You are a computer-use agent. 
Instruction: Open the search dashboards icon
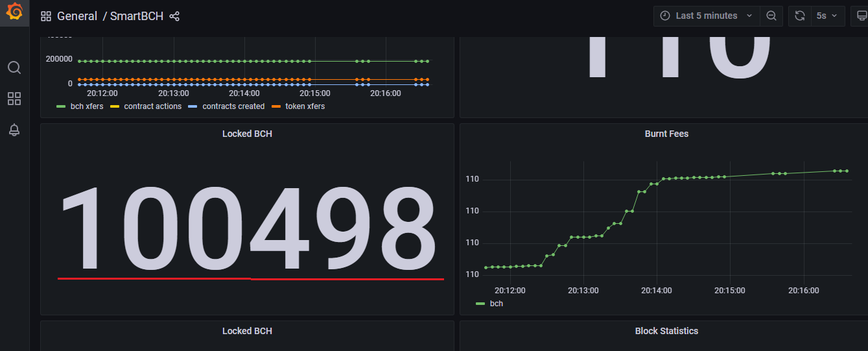(x=14, y=67)
